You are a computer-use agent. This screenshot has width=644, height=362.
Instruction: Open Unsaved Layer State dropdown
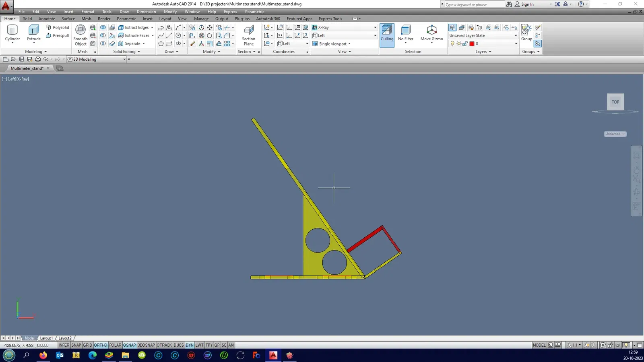click(x=483, y=35)
